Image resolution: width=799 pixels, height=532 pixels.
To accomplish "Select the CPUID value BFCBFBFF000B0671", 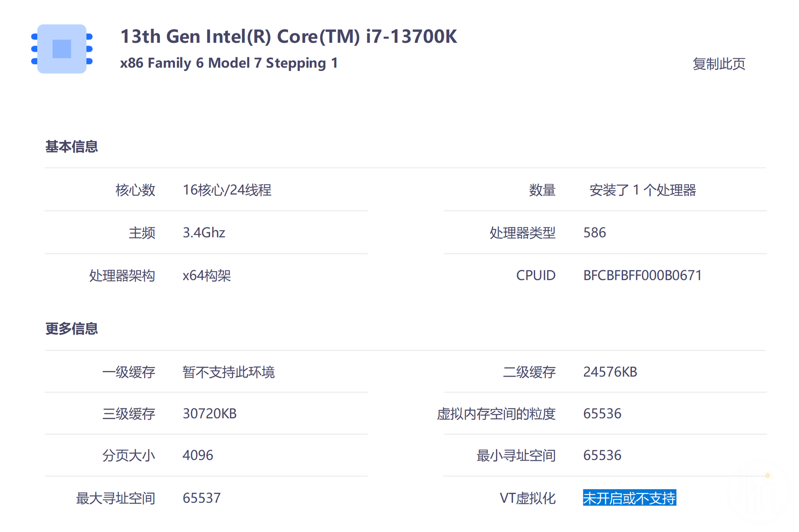I will pos(642,275).
